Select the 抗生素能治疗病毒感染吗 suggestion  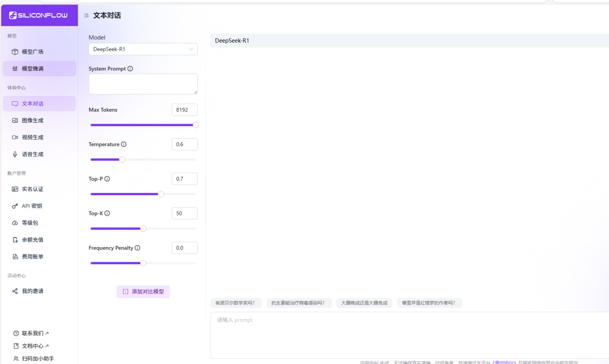299,303
